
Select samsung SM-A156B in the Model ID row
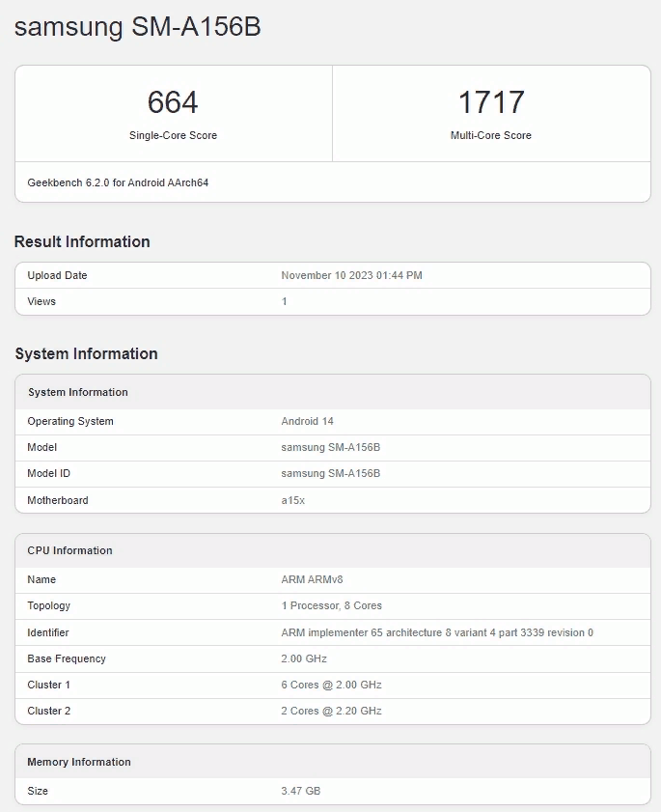tap(331, 473)
